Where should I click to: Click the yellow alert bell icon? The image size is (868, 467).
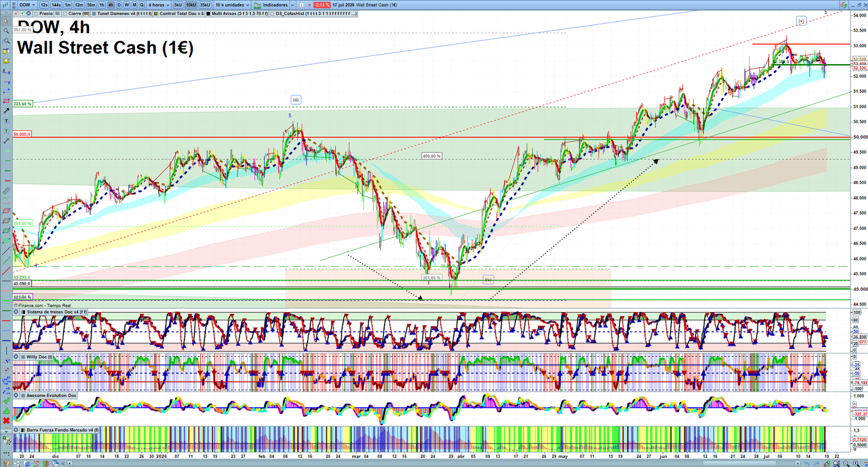[x=6, y=61]
